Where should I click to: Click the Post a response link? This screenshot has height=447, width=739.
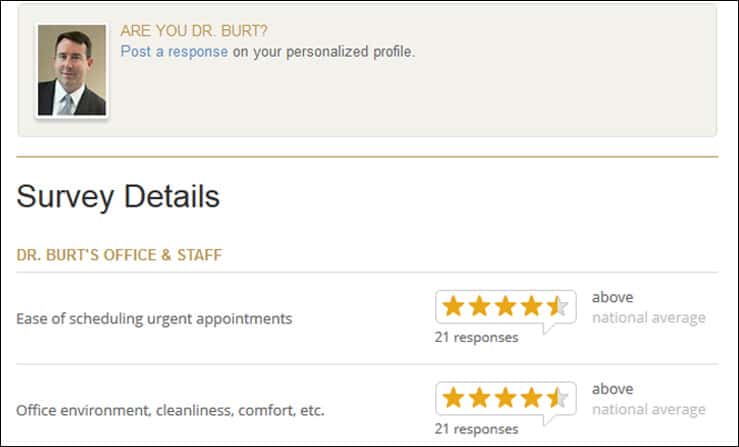coord(174,51)
